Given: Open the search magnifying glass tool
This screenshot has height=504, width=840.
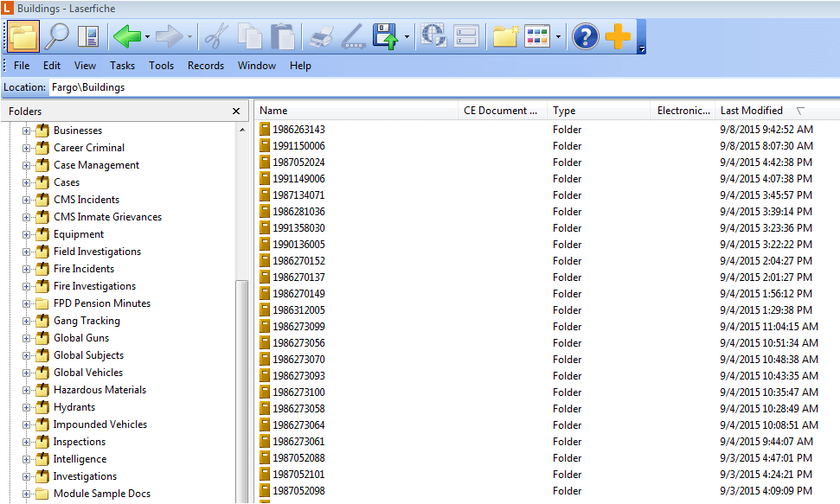Looking at the screenshot, I should click(56, 36).
